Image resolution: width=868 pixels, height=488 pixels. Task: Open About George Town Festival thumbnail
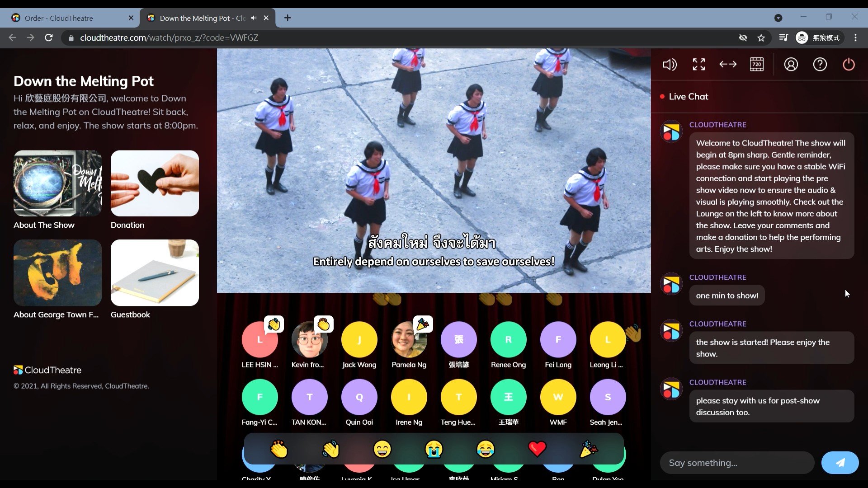tap(57, 272)
